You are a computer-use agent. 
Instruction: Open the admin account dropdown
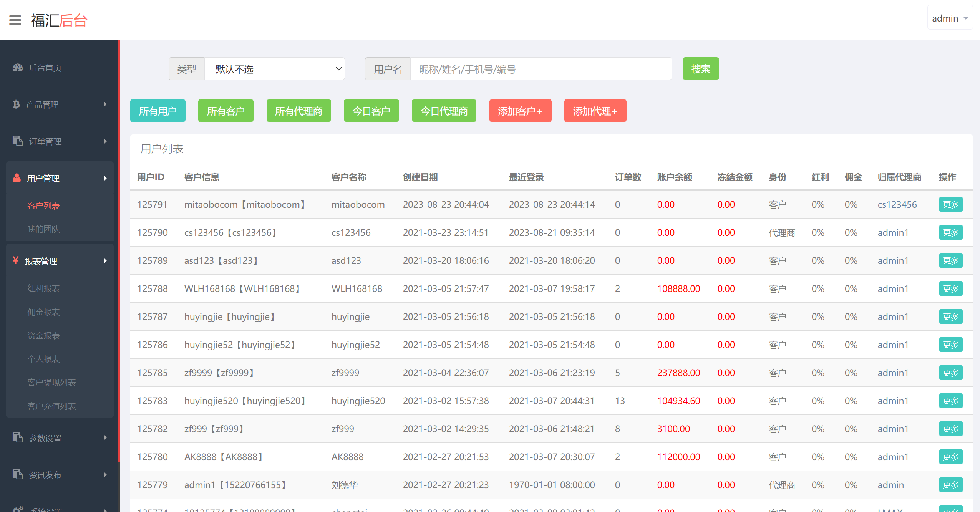[949, 18]
